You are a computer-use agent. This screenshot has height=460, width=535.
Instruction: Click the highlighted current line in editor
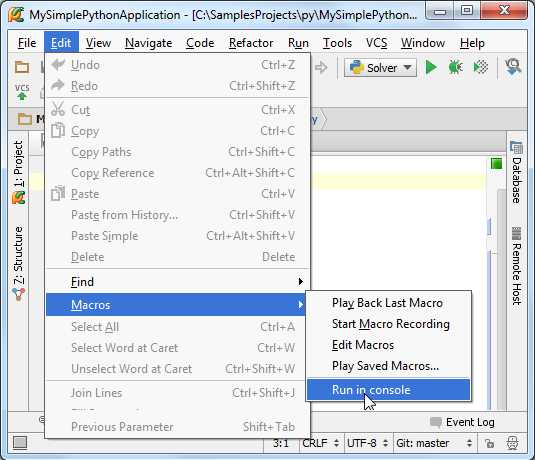399,181
